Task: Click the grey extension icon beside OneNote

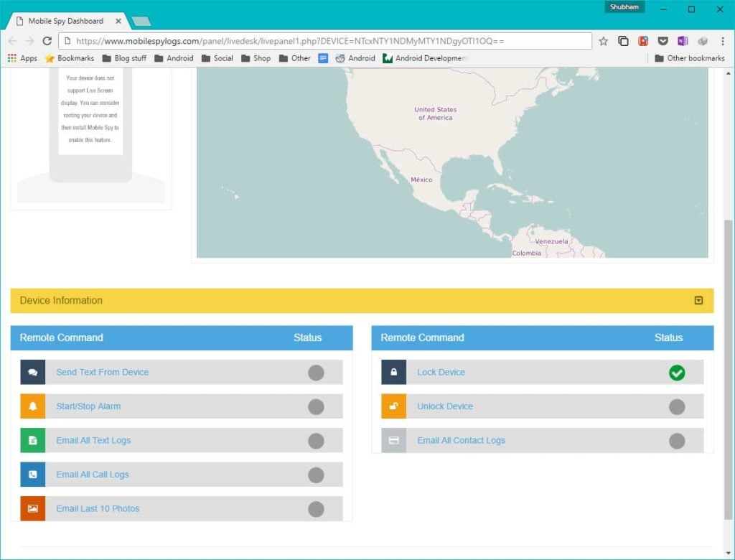Action: 703,41
